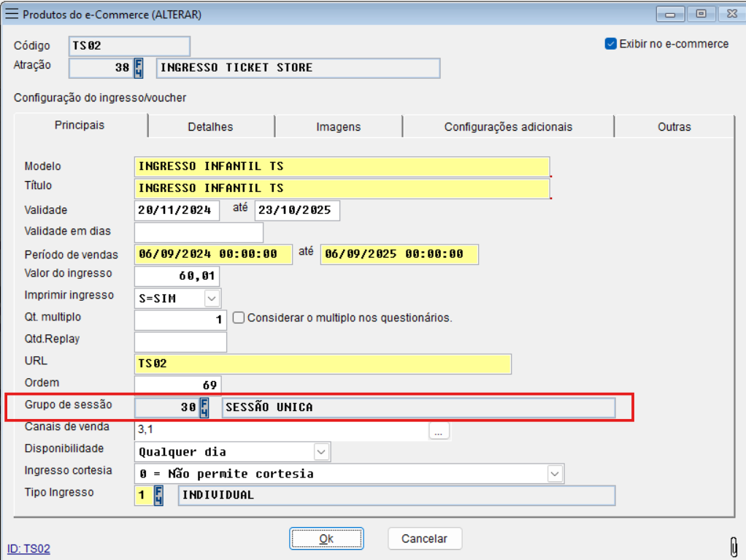Enable Considerar o multiplo nos questionários
The height and width of the screenshot is (560, 746).
pyautogui.click(x=238, y=318)
